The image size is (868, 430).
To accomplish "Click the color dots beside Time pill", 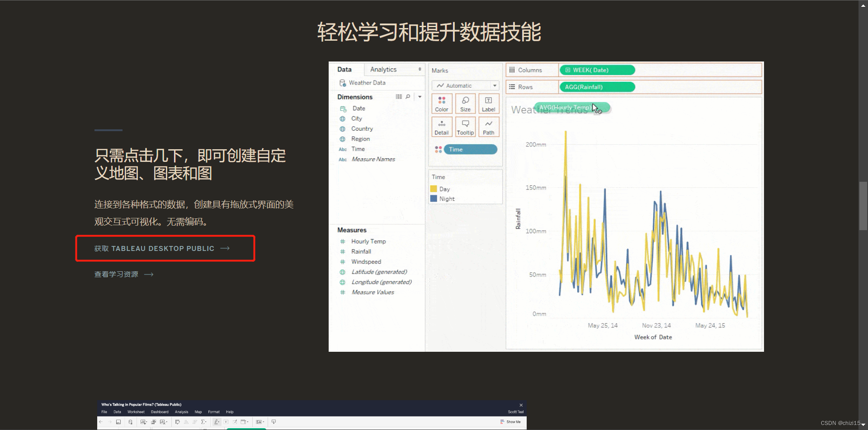I will [439, 149].
